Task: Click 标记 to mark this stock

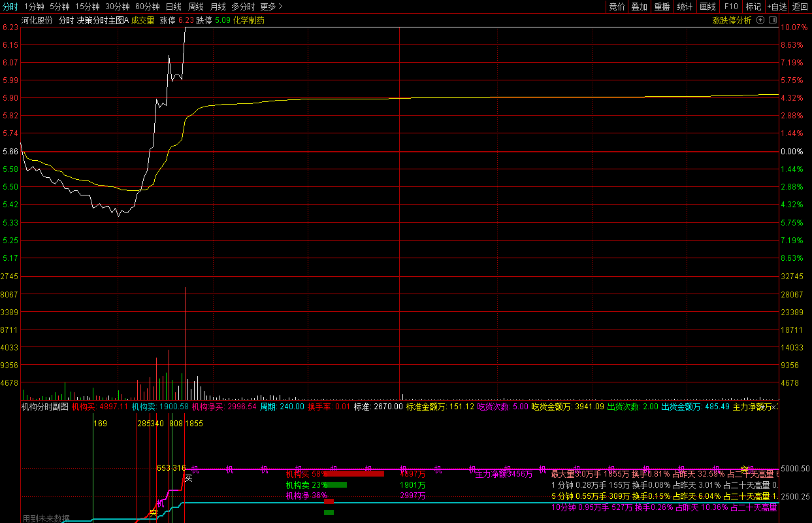Action: [753, 7]
